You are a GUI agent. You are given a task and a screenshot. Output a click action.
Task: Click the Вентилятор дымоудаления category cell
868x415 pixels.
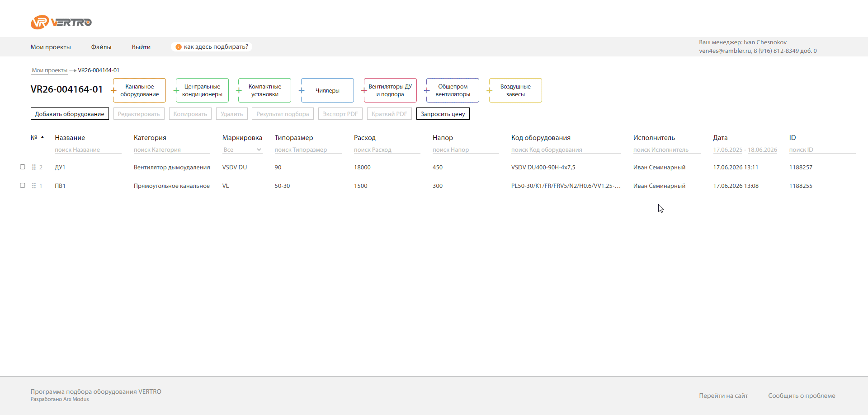click(172, 168)
